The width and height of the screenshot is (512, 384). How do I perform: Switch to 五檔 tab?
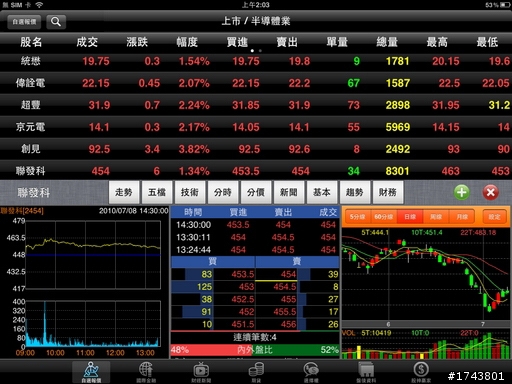pos(157,192)
